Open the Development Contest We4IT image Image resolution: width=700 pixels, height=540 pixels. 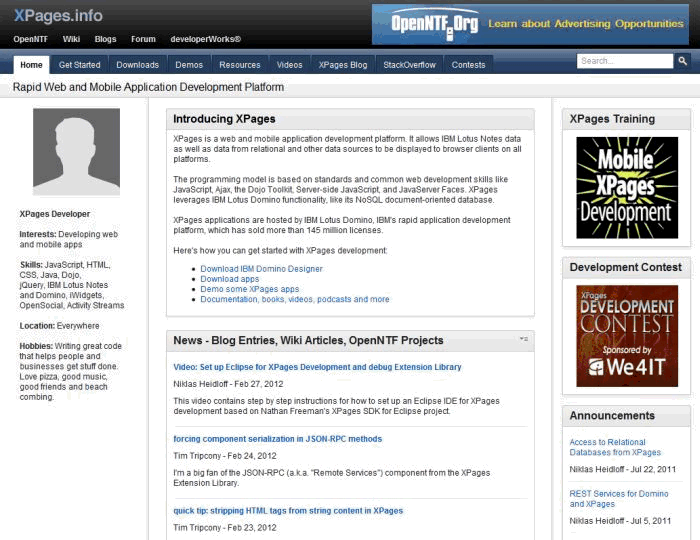(x=627, y=336)
